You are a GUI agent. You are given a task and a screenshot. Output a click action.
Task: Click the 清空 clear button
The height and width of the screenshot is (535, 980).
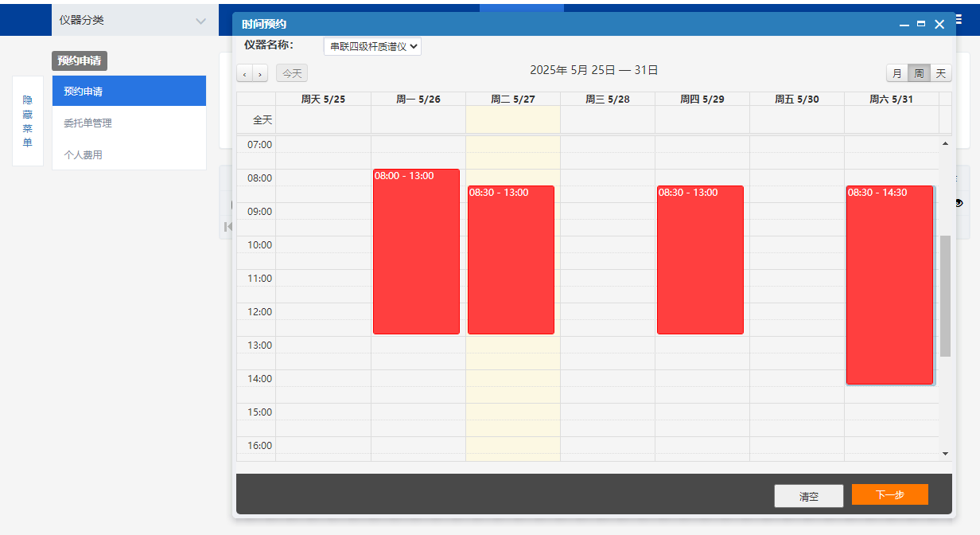(x=808, y=496)
